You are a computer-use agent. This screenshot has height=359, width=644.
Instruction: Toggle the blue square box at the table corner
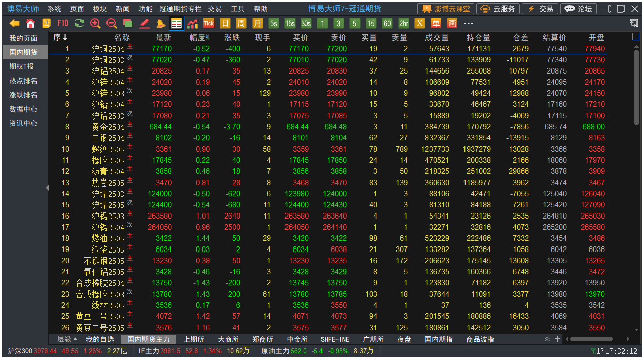(636, 37)
